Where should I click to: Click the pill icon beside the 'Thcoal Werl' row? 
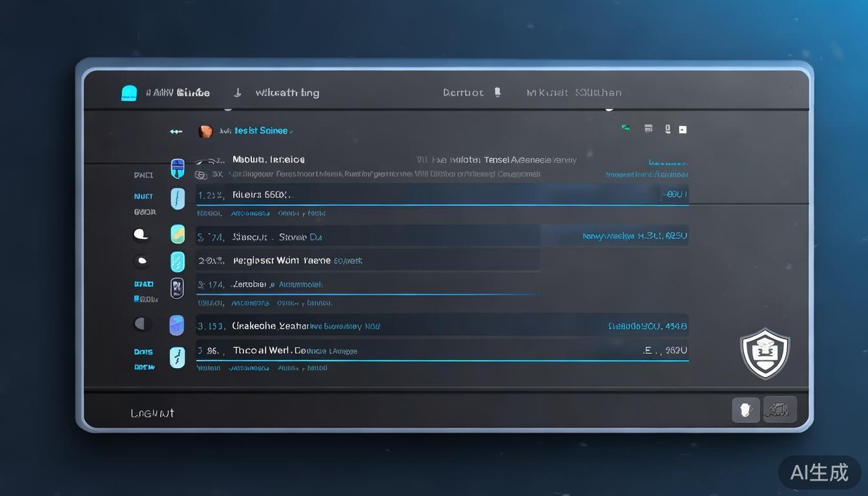click(177, 357)
